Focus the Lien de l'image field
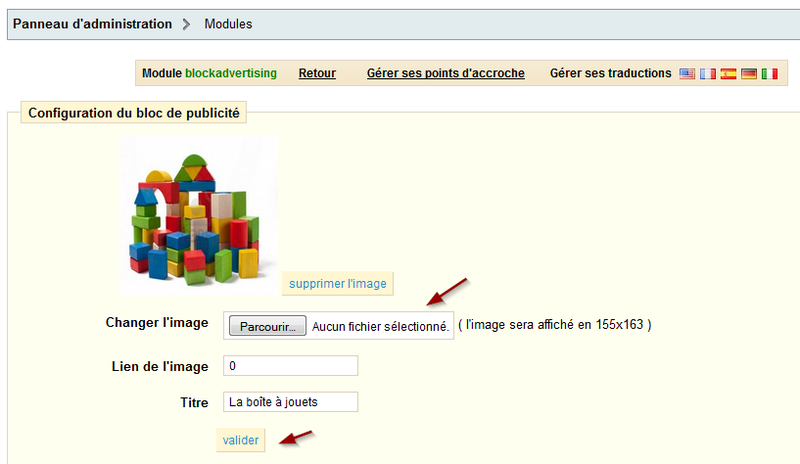800x464 pixels. click(290, 365)
